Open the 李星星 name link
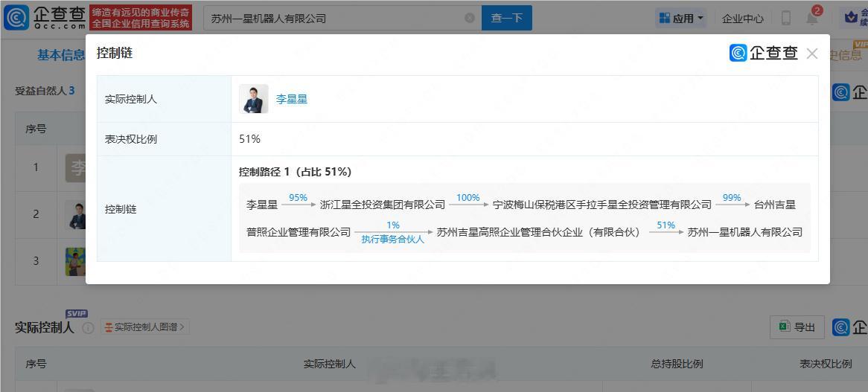This screenshot has height=392, width=868. pyautogui.click(x=292, y=100)
